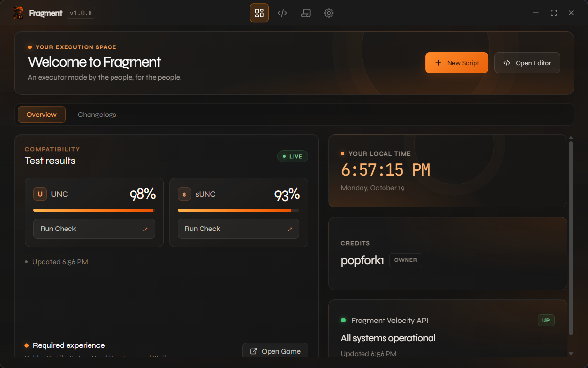
Task: Close the Fragment window
Action: 571,13
